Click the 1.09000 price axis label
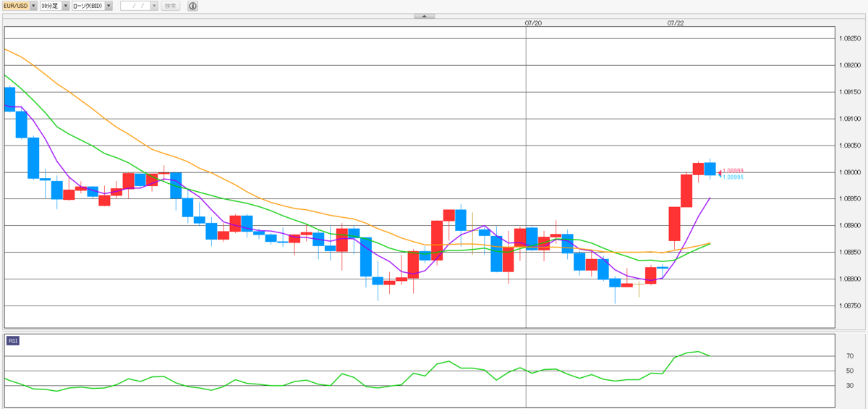This screenshot has height=409, width=868. click(851, 172)
